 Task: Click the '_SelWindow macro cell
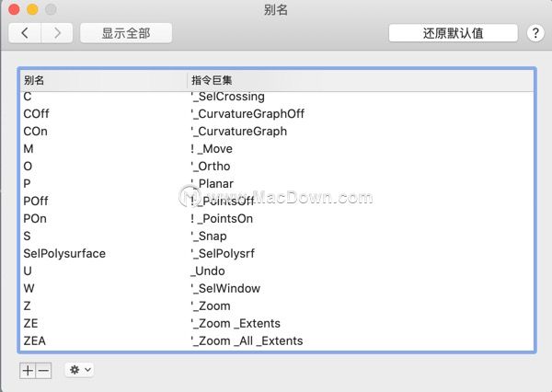(x=225, y=288)
